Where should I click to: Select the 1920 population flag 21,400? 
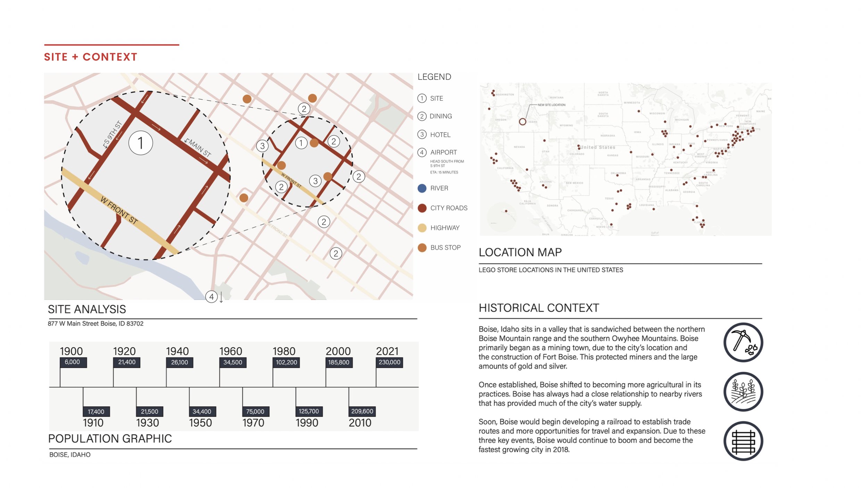[127, 362]
